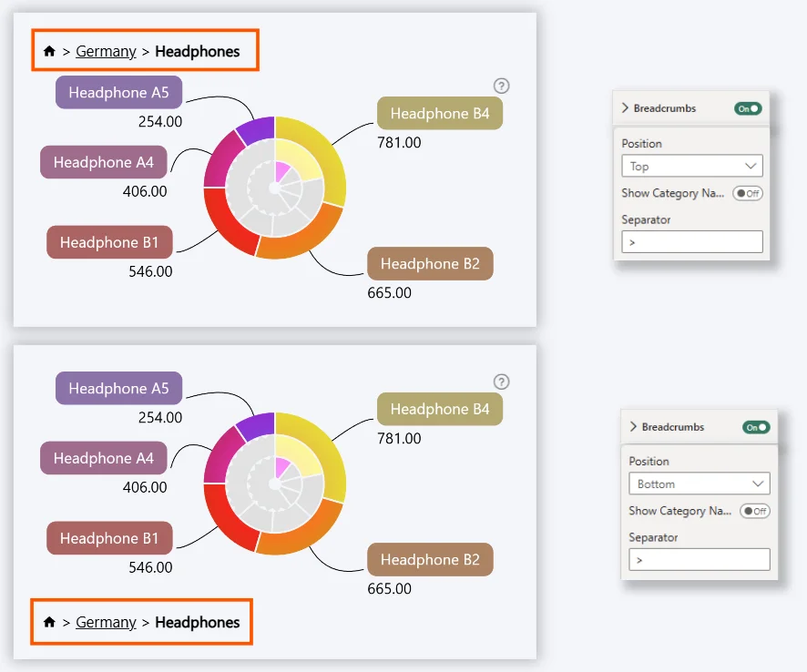
Task: Click the Separator field in the Top position panel
Action: [x=692, y=242]
